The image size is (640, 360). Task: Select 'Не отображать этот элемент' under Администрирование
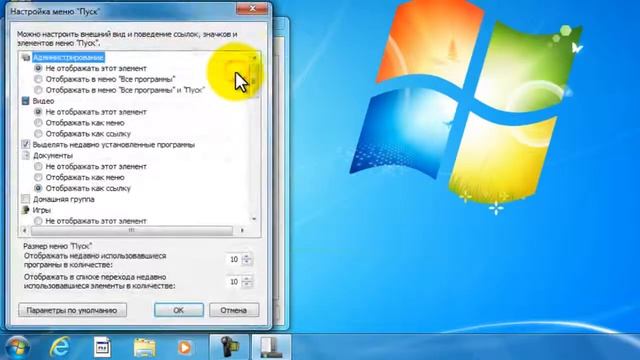38,68
